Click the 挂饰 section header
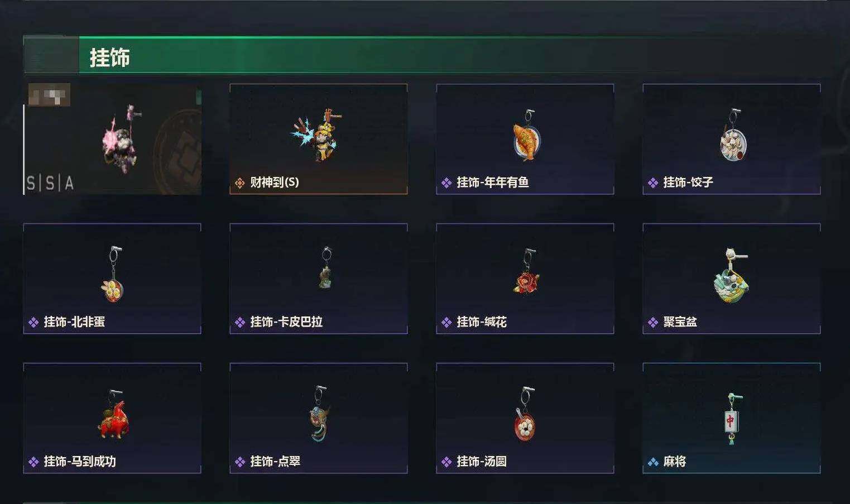 point(109,57)
